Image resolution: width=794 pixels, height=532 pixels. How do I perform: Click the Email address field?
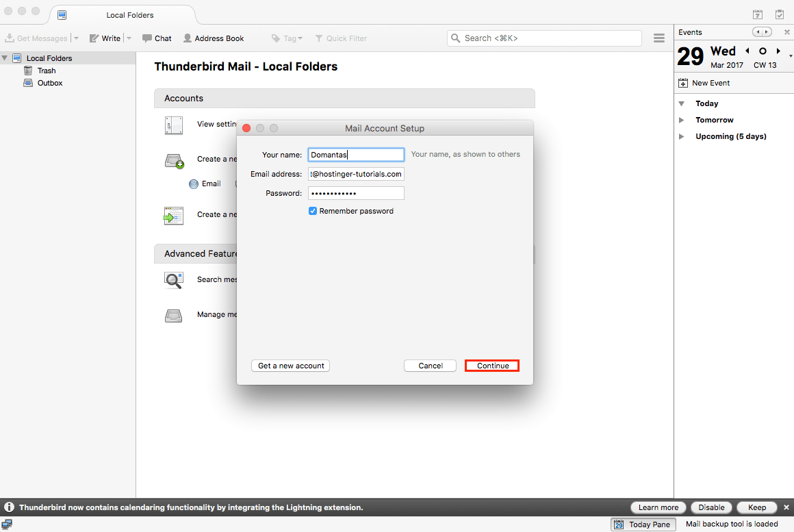(356, 174)
